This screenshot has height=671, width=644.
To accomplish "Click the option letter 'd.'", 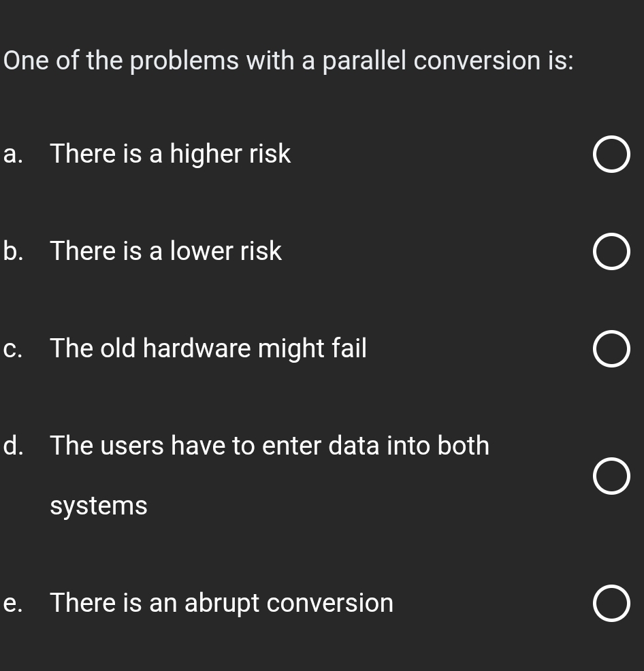I will pos(12,446).
